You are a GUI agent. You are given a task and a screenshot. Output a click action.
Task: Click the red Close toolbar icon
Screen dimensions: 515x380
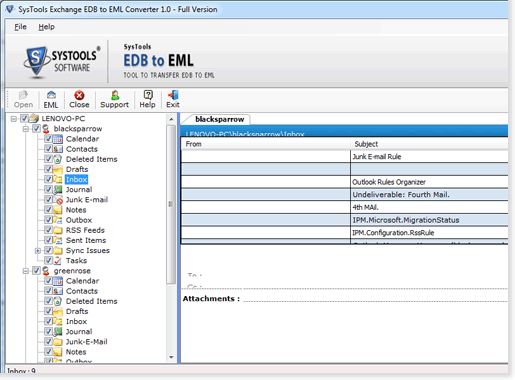point(79,95)
